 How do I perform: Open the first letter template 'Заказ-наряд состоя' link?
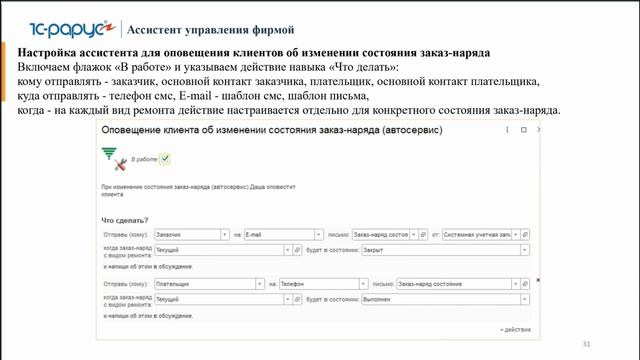coord(423,235)
